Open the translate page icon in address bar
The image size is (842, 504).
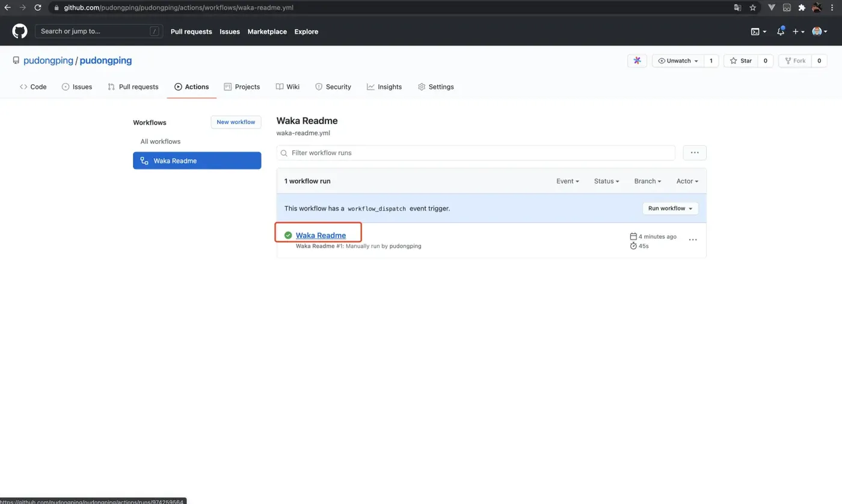tap(737, 8)
